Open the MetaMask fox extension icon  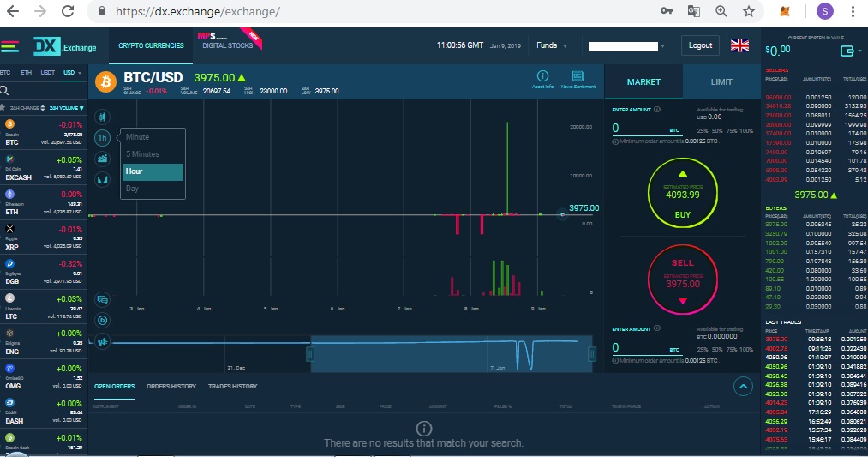tap(785, 11)
